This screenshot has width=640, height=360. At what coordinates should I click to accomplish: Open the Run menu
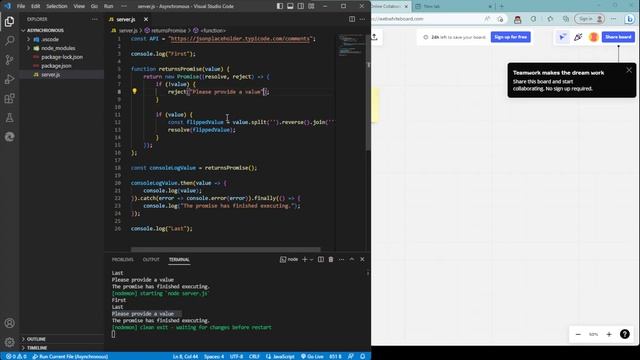109,6
